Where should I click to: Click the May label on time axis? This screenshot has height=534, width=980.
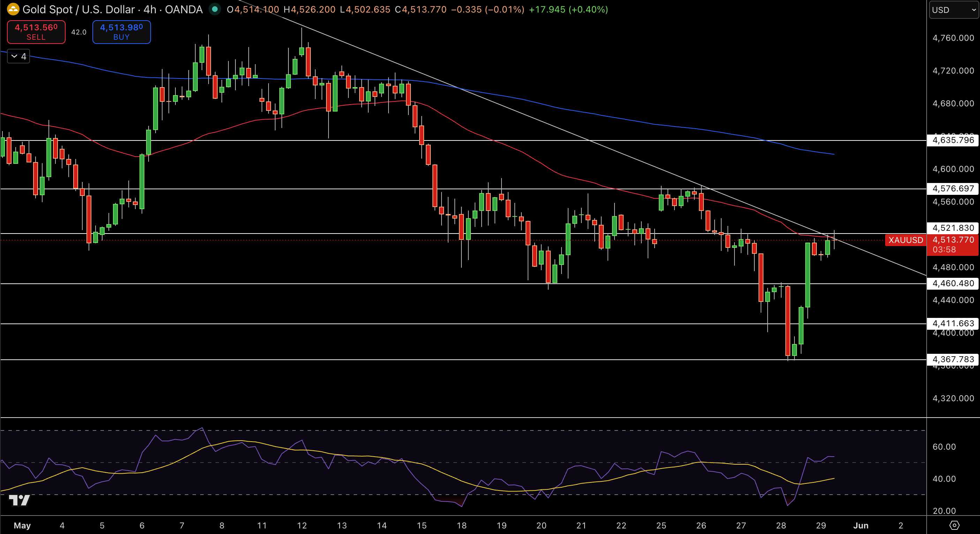22,525
